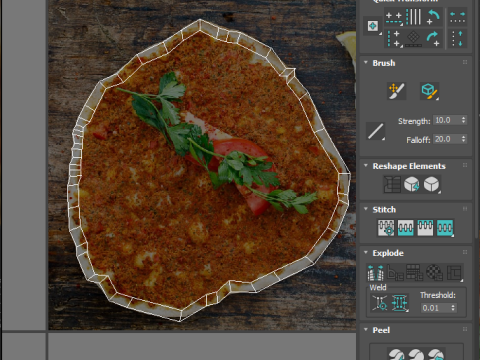The height and width of the screenshot is (360, 480).
Task: Click the Strength value field
Action: click(447, 120)
